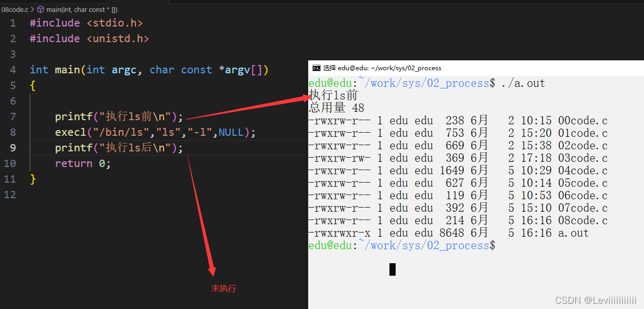Click the printf "执行ls后" statement
Viewport: 644px width, 309px height.
point(119,148)
